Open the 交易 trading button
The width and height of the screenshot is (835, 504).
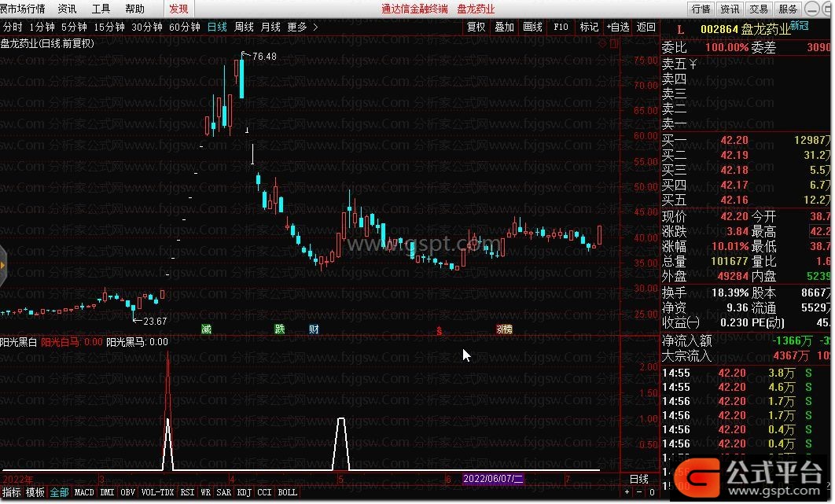click(758, 9)
